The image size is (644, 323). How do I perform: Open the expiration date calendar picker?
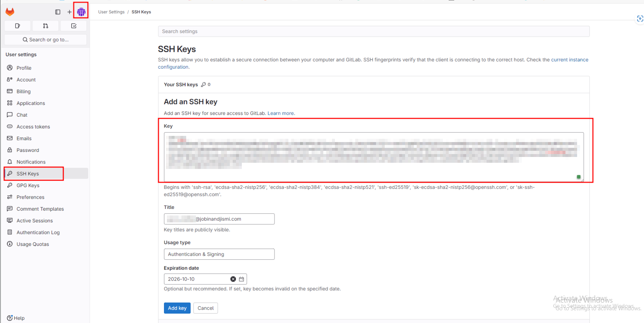click(x=241, y=279)
